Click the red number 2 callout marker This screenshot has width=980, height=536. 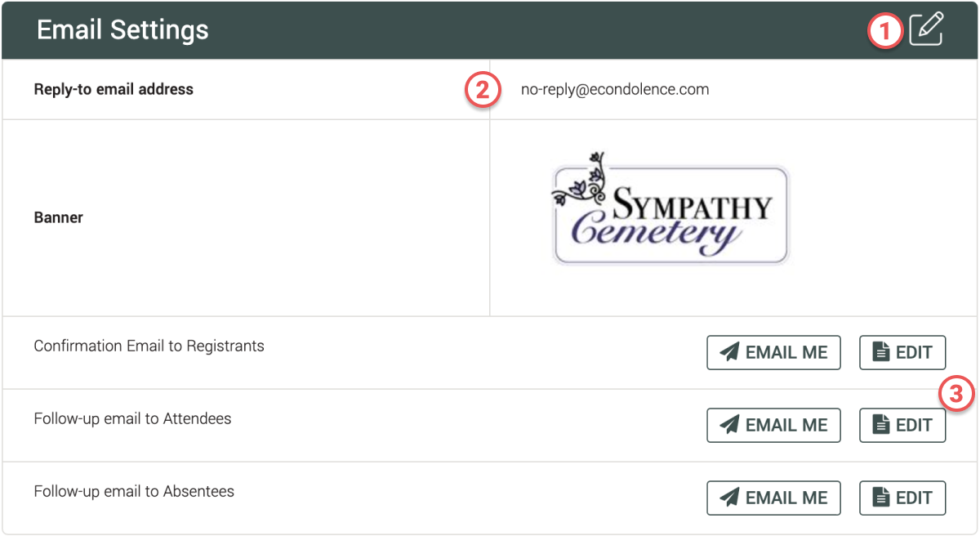(482, 90)
